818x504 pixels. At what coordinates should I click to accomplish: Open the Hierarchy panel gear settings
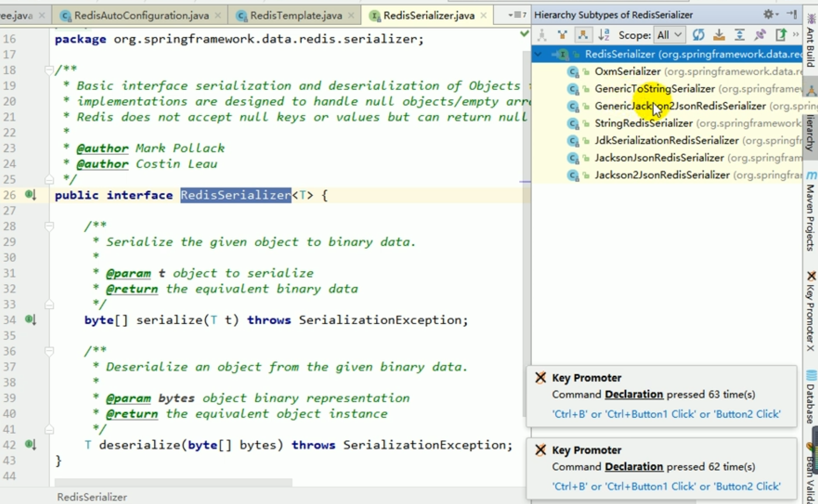[769, 15]
